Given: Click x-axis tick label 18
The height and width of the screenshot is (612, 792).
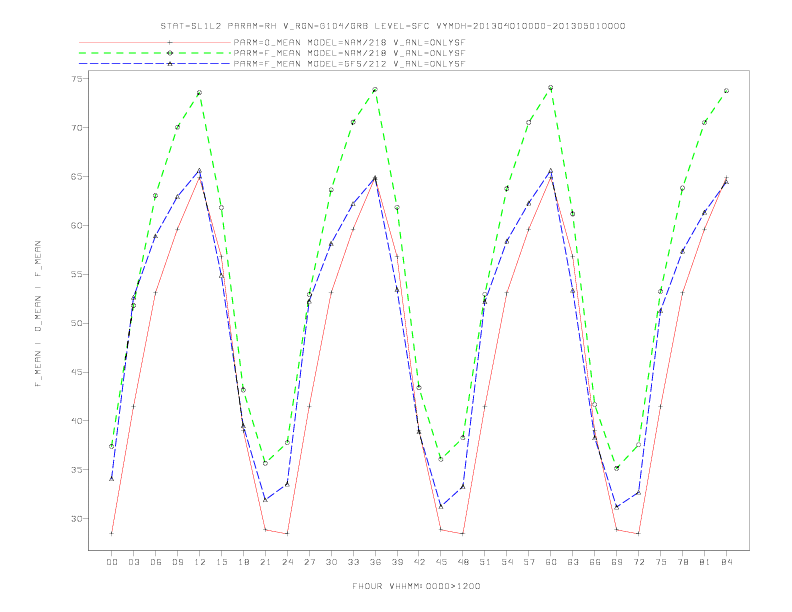Looking at the screenshot, I should point(243,562).
